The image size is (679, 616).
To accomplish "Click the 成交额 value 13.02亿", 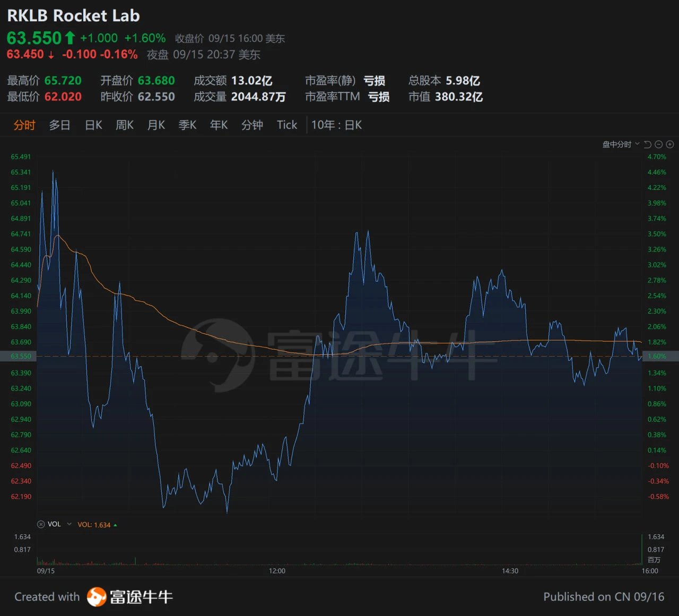I will 252,81.
